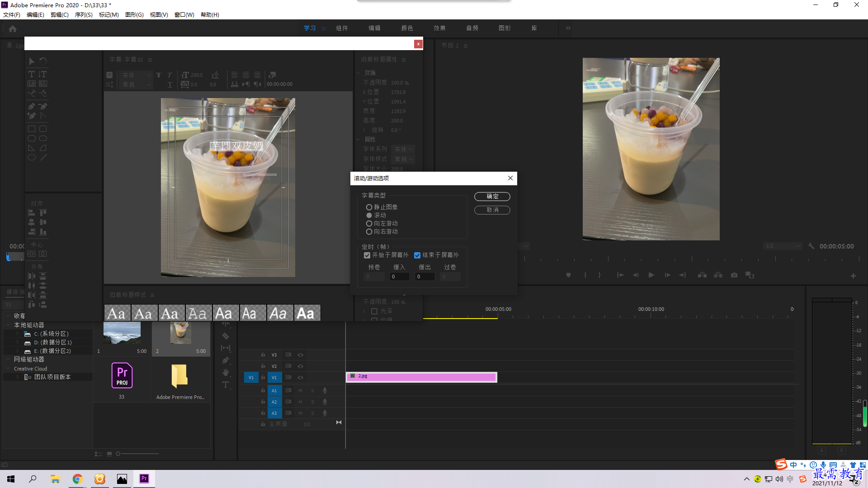Image resolution: width=868 pixels, height=488 pixels.
Task: Select the Roll radio option (滚动)
Action: 369,216
